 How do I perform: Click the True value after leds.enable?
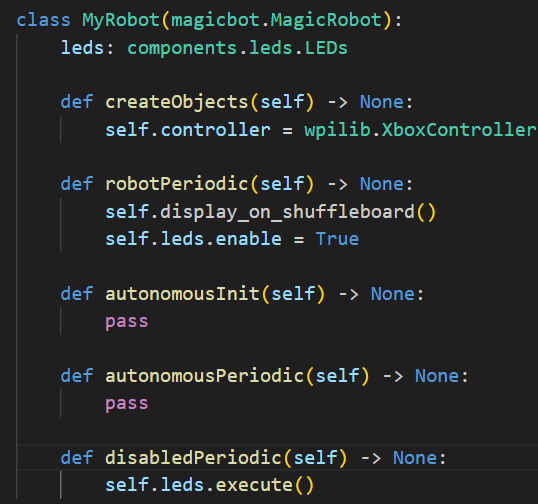(337, 239)
